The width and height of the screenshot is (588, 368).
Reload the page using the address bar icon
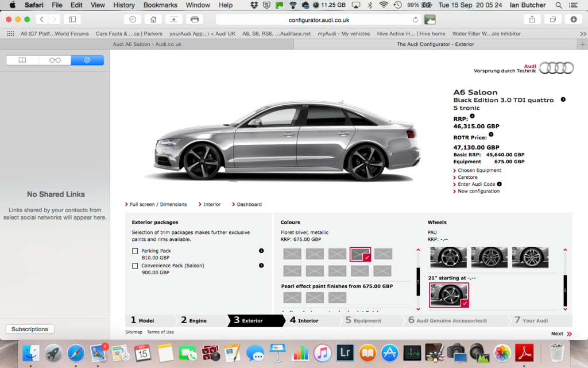click(x=415, y=20)
